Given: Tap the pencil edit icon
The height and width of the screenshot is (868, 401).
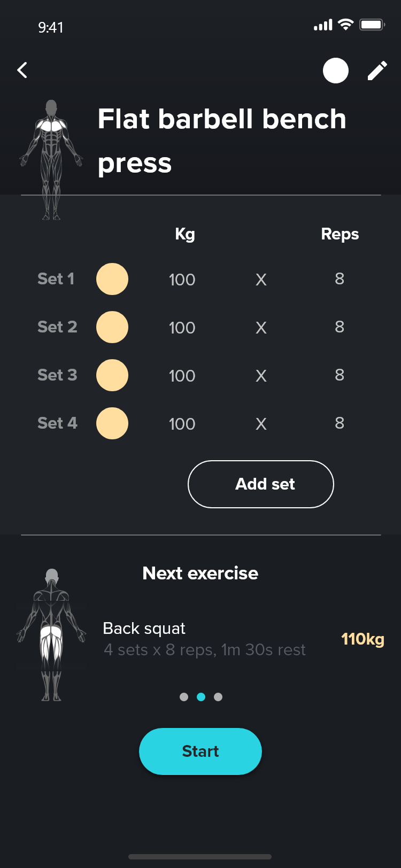Looking at the screenshot, I should click(377, 71).
